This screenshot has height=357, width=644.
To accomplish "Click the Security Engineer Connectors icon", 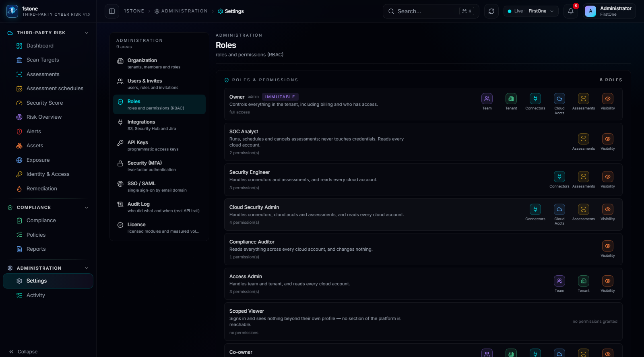I will pos(559,177).
